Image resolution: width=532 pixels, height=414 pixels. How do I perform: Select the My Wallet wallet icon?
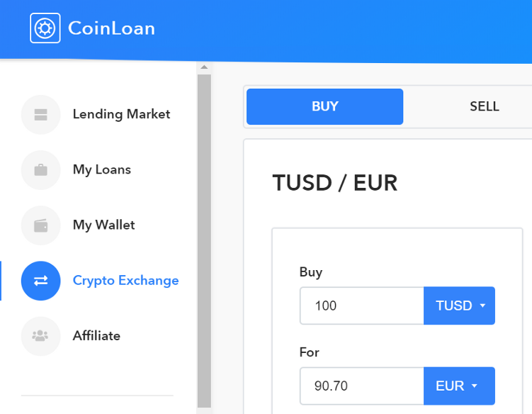tap(40, 225)
